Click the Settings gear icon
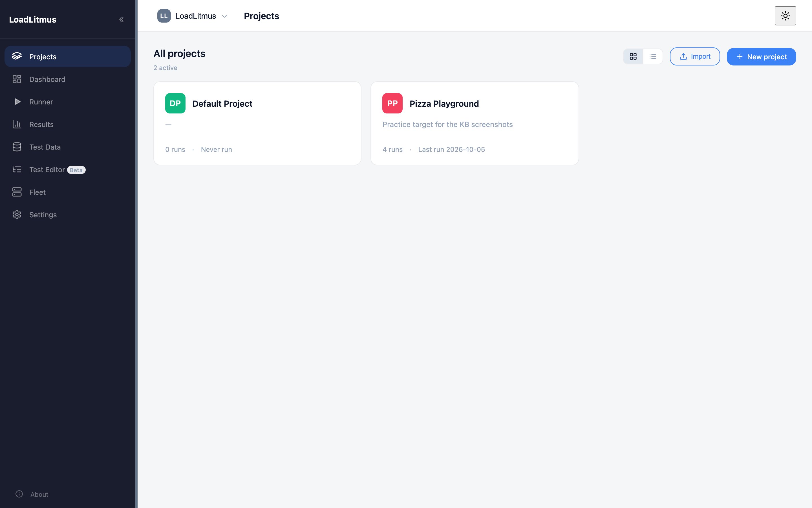This screenshot has height=508, width=812. 17,214
